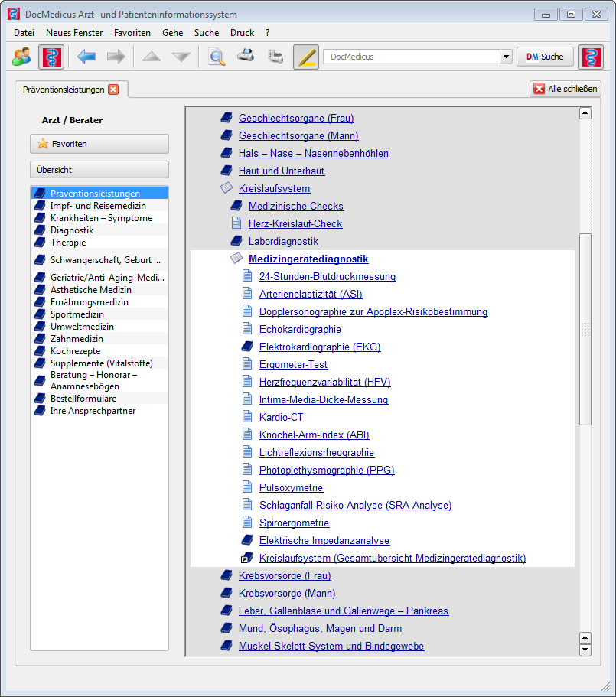616x697 pixels.
Task: Toggle the yellow highlighter pen tool
Action: tap(306, 57)
